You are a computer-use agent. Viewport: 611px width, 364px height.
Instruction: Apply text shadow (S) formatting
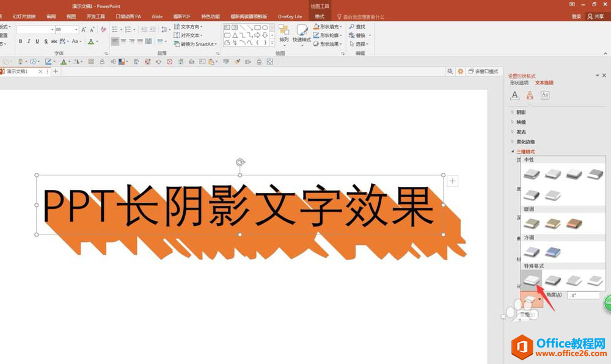[46, 42]
